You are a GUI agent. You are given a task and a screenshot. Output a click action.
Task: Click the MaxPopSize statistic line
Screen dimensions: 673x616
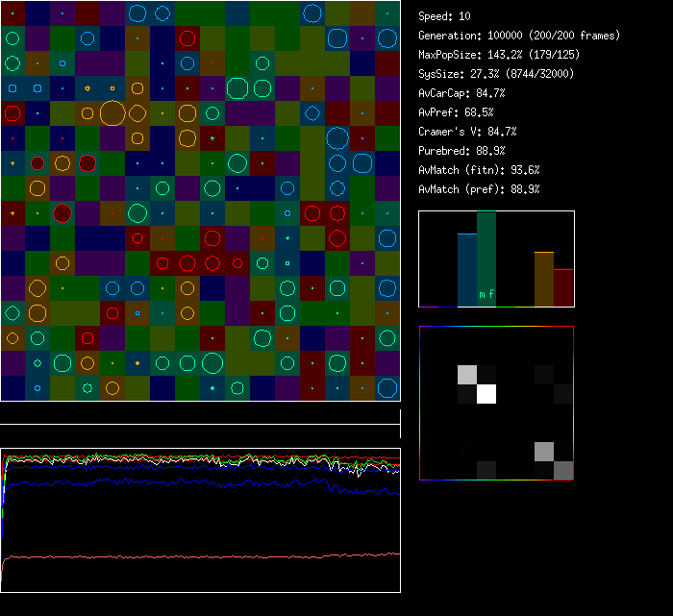(498, 55)
